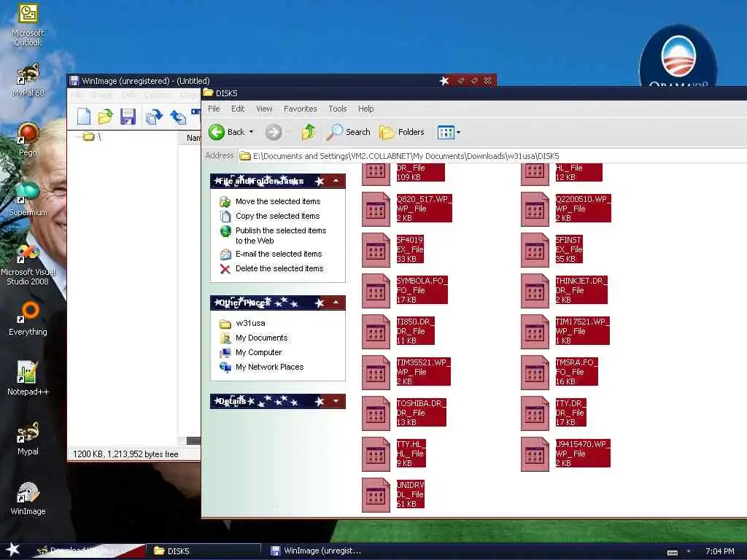Open the Help menu in DISK5
This screenshot has height=560, width=747.
tap(366, 109)
